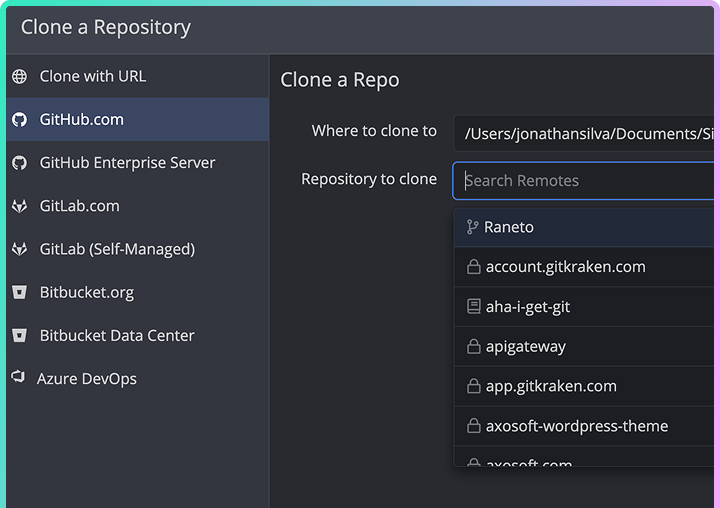Click the Azure DevOps logo icon
The image size is (720, 508).
17,377
